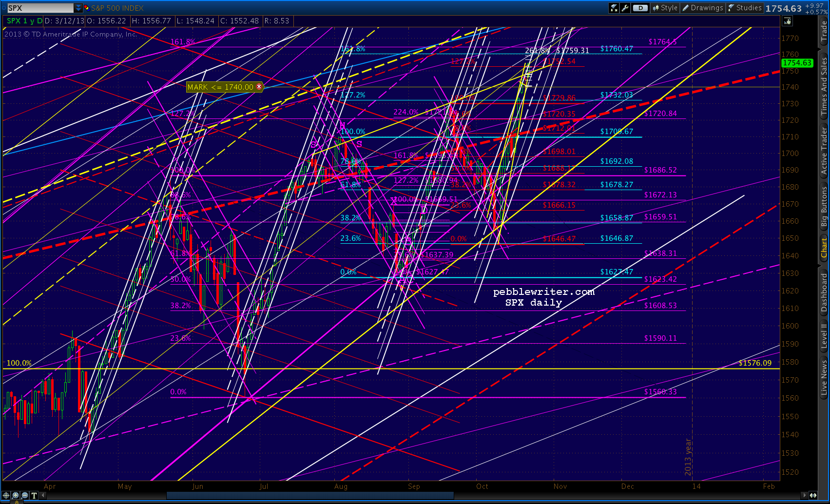Click the crosshair pan icon at bottom left
The width and height of the screenshot is (830, 504).
6,496
